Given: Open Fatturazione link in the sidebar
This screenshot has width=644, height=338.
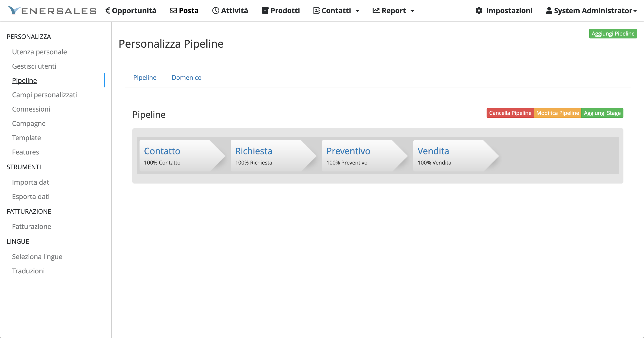Looking at the screenshot, I should pyautogui.click(x=32, y=226).
